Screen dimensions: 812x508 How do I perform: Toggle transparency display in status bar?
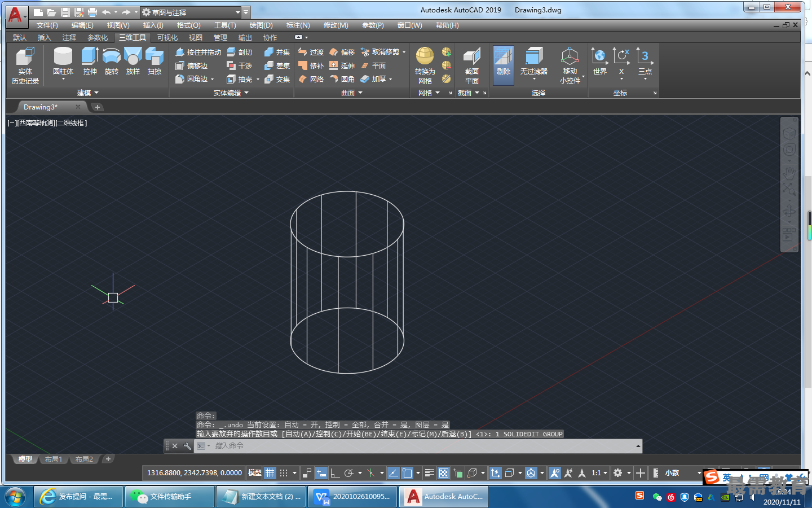[444, 473]
